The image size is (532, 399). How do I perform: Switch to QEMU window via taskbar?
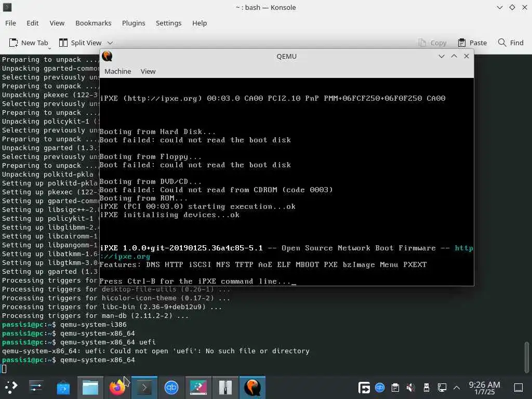pyautogui.click(x=252, y=388)
